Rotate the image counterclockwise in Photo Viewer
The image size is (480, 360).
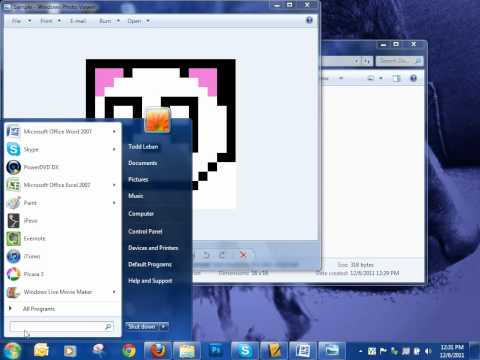coord(206,255)
